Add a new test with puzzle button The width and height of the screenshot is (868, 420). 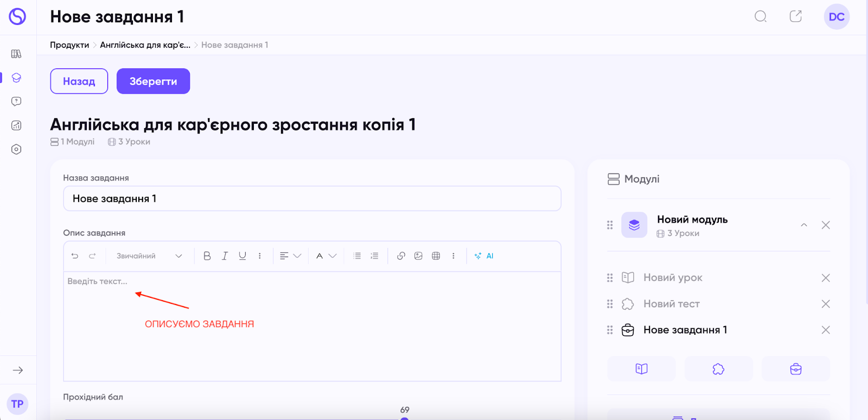718,369
